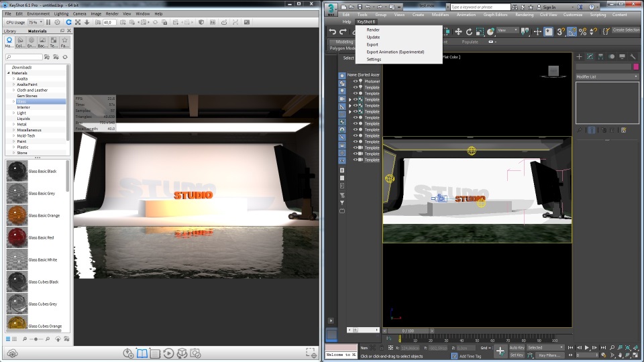Toggle the Auto Key button
Viewport: 644px width, 362px height.
click(517, 348)
